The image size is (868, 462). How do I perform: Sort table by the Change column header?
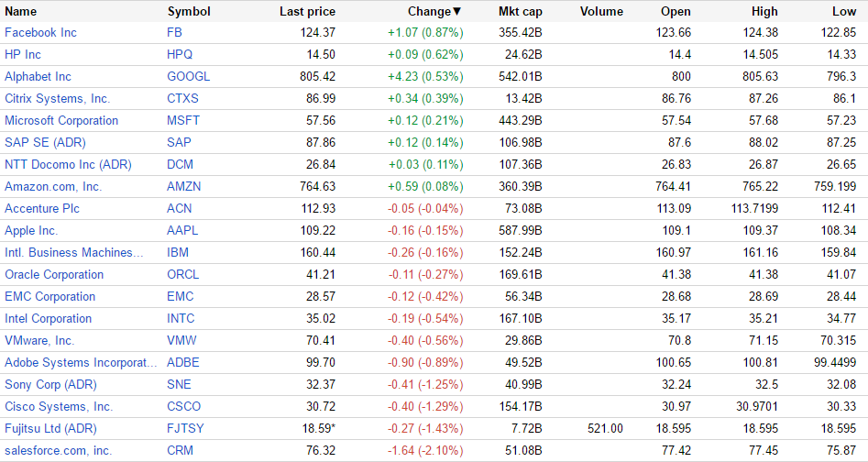pos(434,12)
